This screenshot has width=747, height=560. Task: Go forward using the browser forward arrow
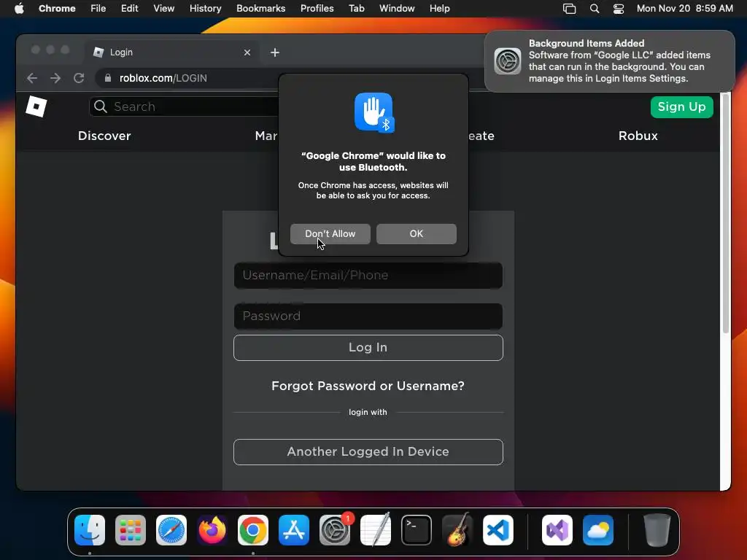(55, 78)
